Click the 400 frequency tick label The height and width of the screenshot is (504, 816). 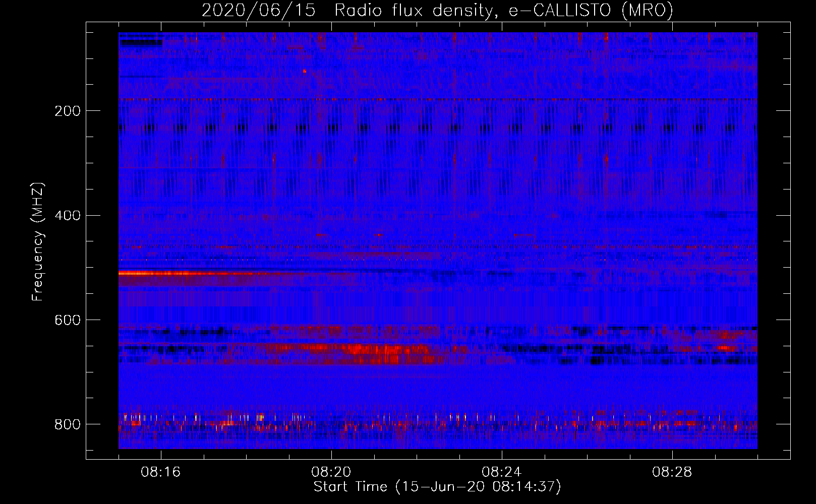tap(67, 216)
